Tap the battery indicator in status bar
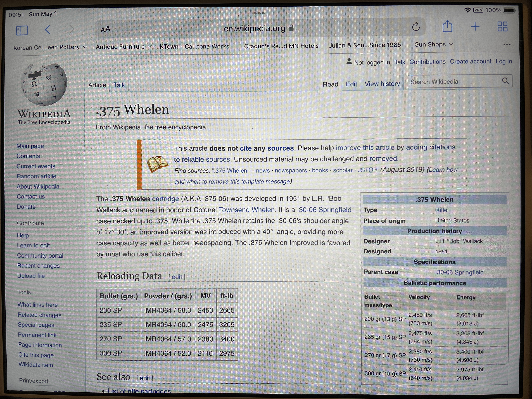The height and width of the screenshot is (399, 532). pos(509,10)
